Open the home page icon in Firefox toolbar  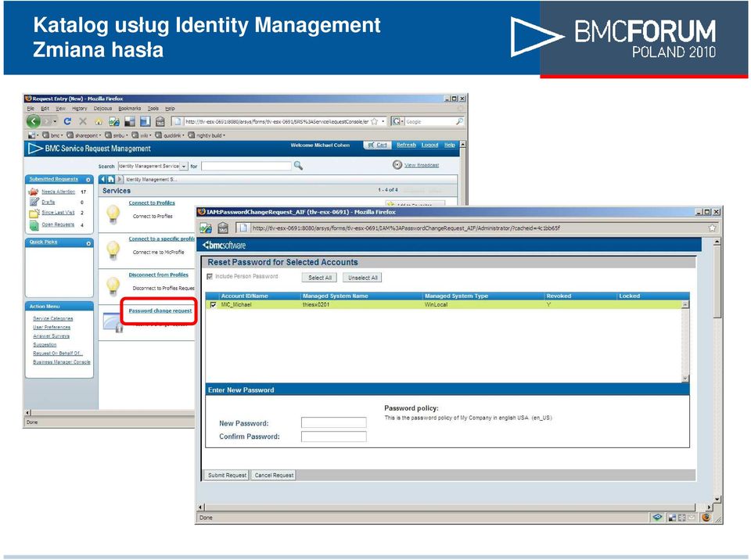(99, 122)
